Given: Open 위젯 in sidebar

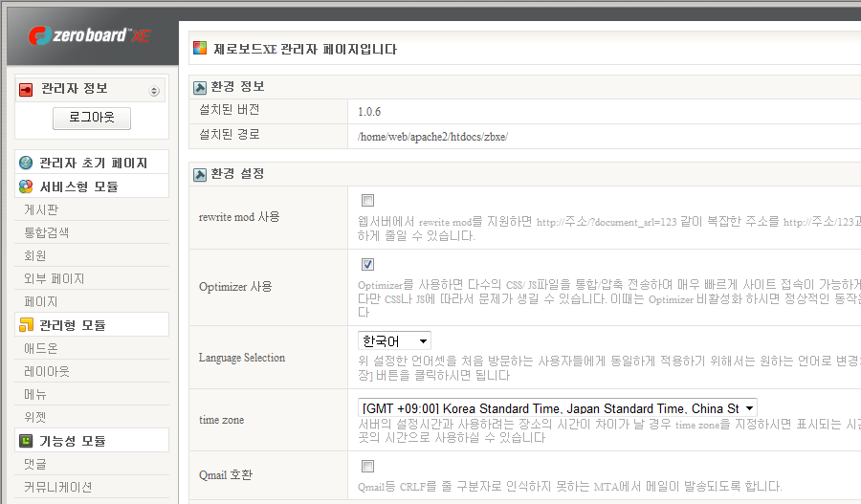Looking at the screenshot, I should click(x=35, y=417).
